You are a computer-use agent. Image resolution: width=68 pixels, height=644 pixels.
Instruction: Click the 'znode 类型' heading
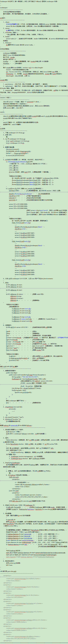pyautogui.click(x=4, y=80)
